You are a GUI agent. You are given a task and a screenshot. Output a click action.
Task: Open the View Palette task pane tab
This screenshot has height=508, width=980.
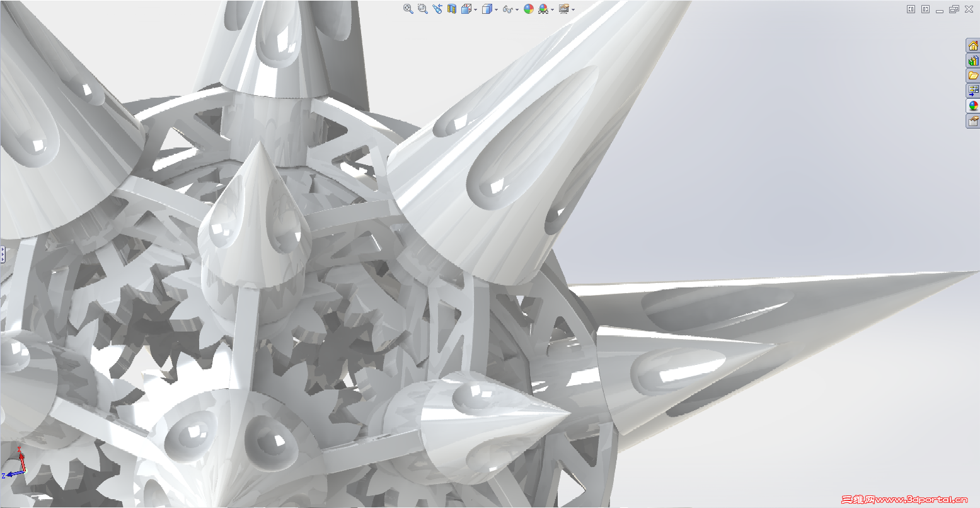[973, 91]
